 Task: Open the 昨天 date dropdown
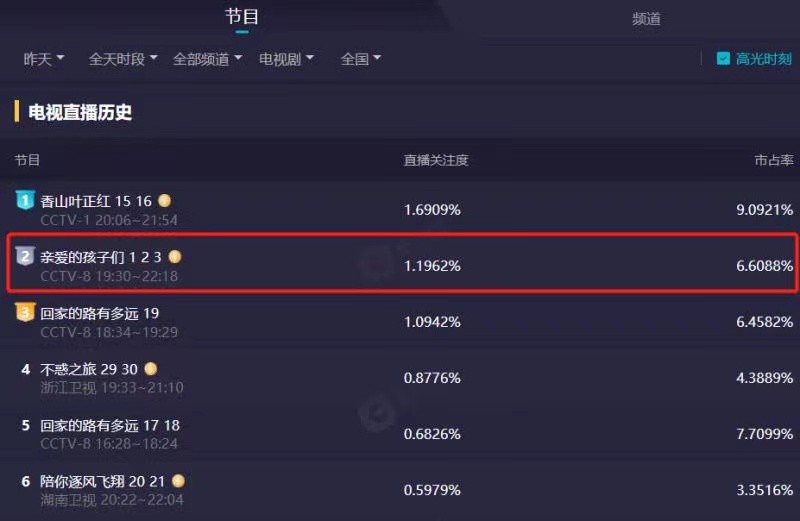(44, 59)
